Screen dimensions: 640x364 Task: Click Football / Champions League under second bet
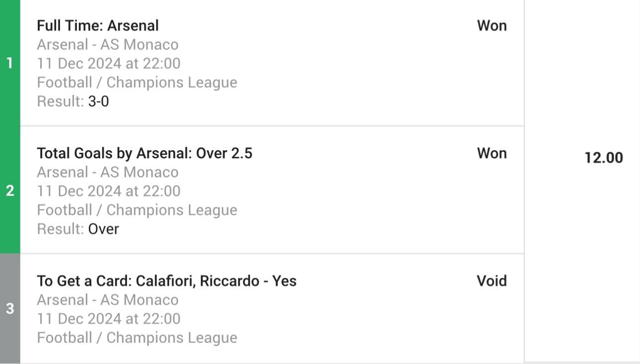tap(137, 210)
